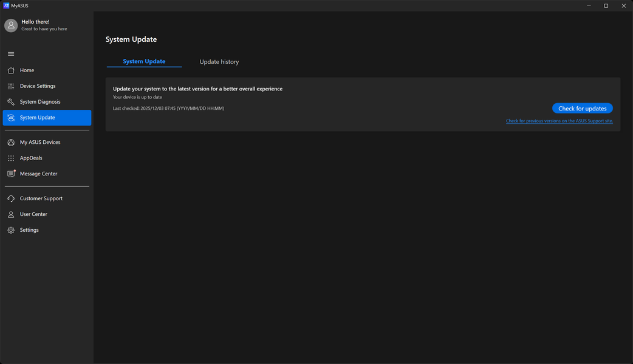Close the MyASUS window

click(x=624, y=5)
